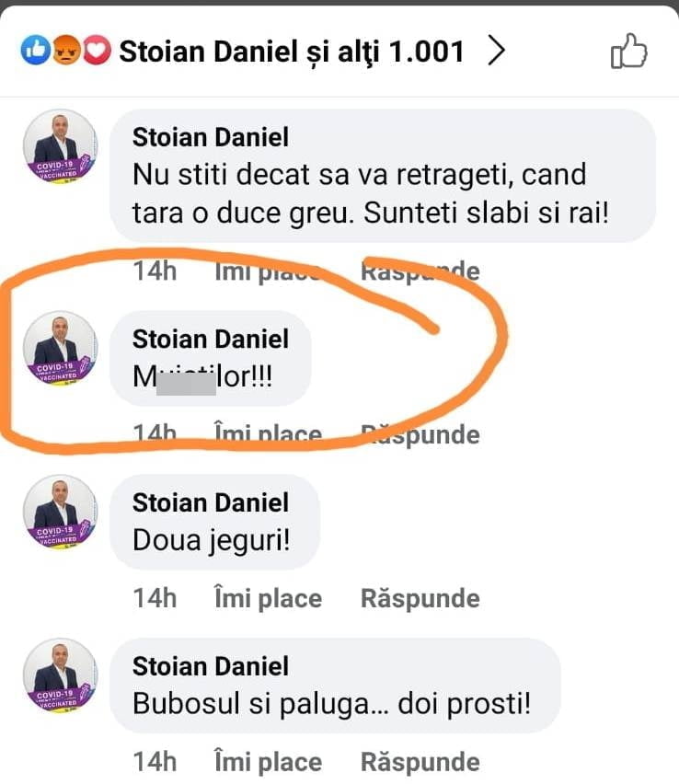
Task: Click the angry face reaction icon
Action: (66, 52)
